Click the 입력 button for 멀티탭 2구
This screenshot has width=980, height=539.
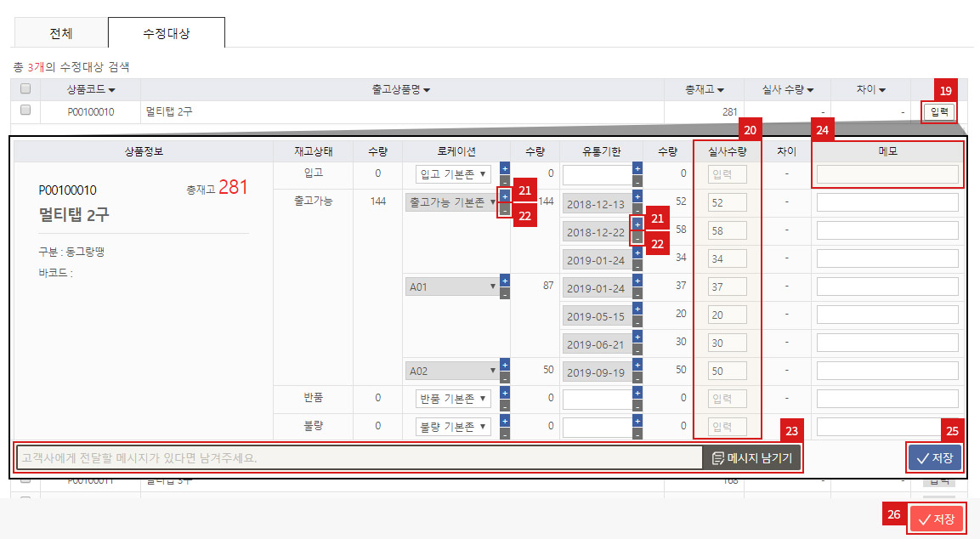pos(938,111)
